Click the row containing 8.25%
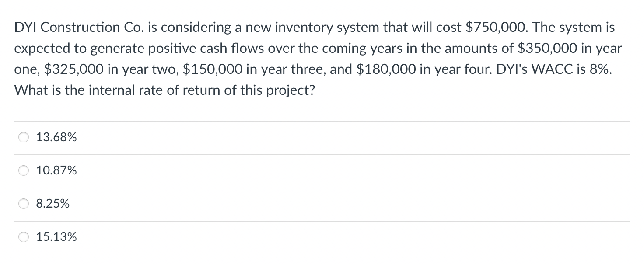Viewport: 644px width, 264px height. click(175, 203)
